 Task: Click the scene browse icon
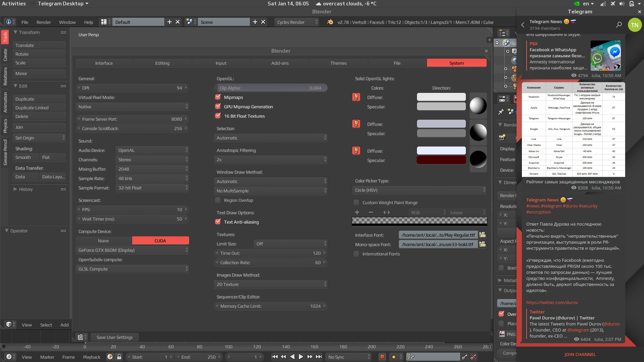click(x=191, y=22)
